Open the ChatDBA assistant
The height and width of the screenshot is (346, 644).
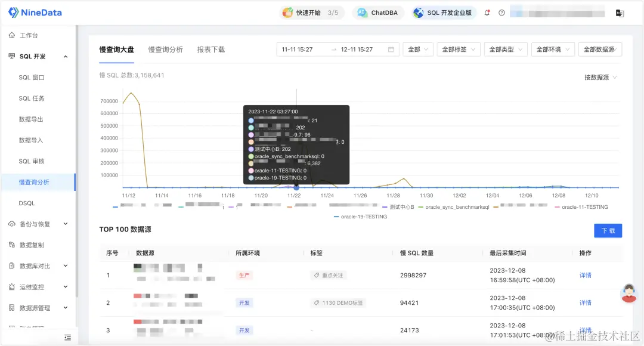(378, 12)
